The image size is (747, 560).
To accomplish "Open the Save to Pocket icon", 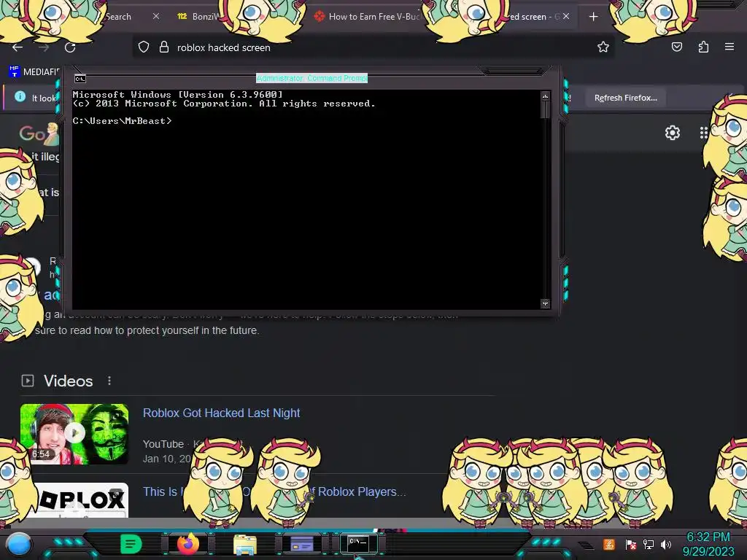I will [x=676, y=47].
